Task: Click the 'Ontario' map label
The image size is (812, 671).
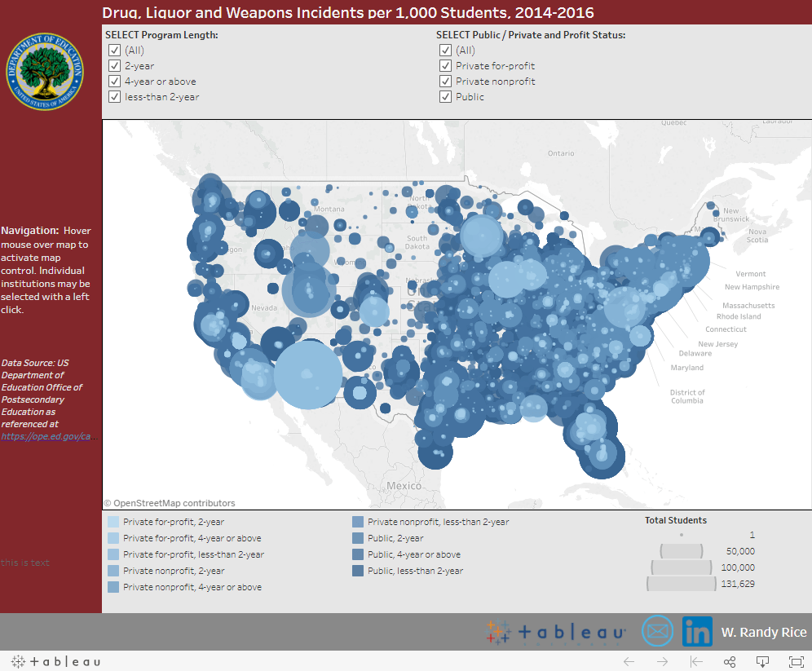Action: tap(561, 153)
